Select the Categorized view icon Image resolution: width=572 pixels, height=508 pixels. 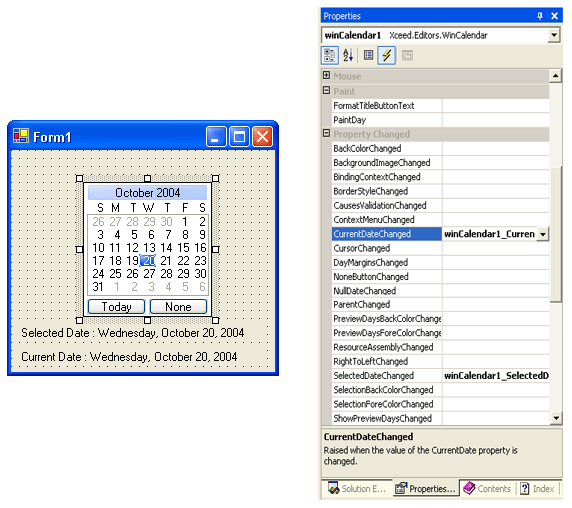click(x=330, y=55)
